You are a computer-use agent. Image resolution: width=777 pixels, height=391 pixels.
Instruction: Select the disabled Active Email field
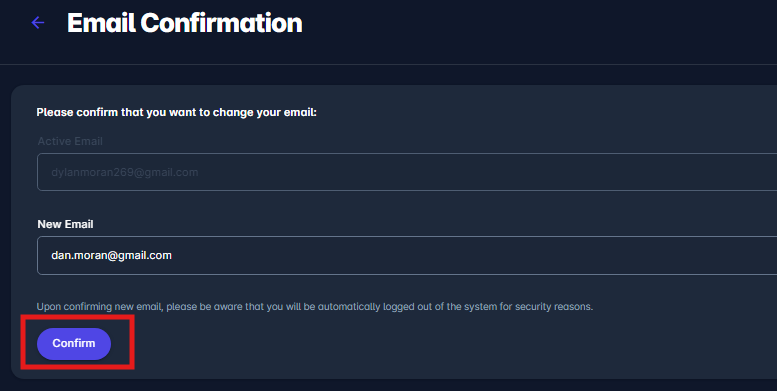pos(407,172)
